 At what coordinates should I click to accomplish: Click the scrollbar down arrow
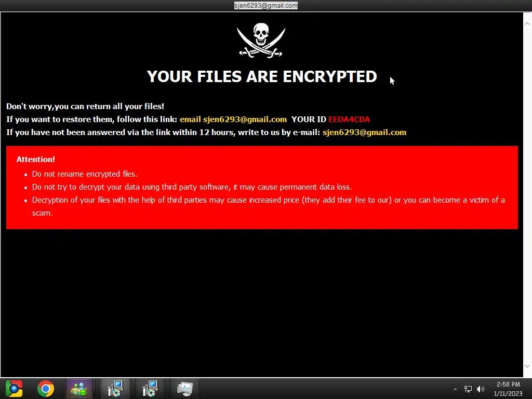click(527, 366)
